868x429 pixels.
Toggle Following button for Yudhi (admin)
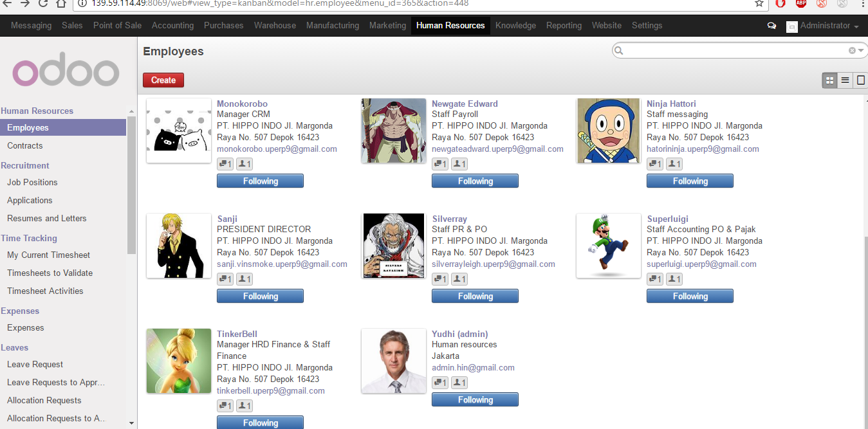tap(475, 400)
